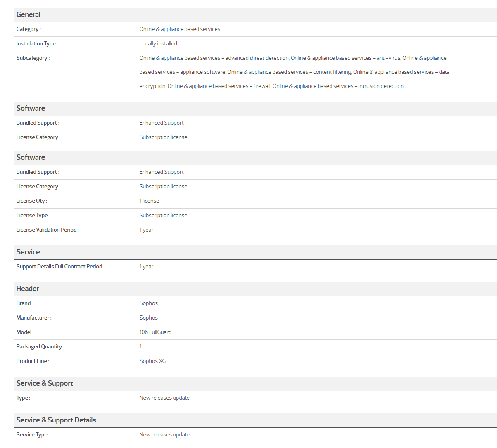This screenshot has height=448, width=497.
Task: Select Support Details Full Contract Period label
Action: pyautogui.click(x=60, y=267)
